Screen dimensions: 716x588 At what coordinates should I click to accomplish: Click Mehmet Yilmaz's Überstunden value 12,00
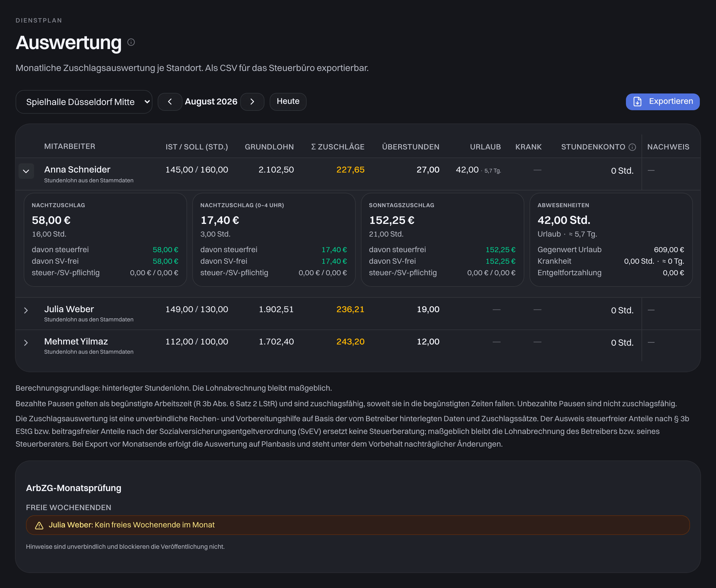428,341
